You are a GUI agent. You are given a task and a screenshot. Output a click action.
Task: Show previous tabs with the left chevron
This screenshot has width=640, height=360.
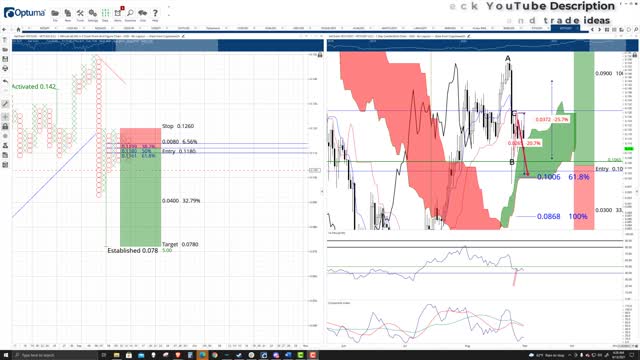(592, 29)
